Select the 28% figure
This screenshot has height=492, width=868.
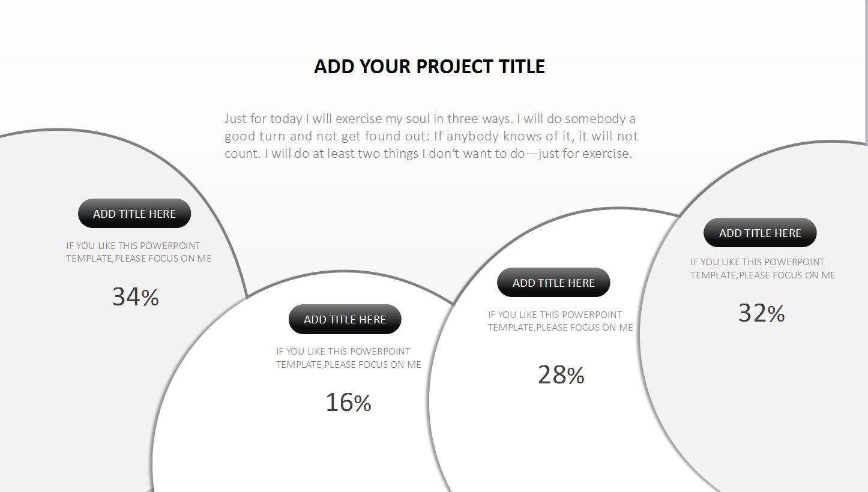561,375
